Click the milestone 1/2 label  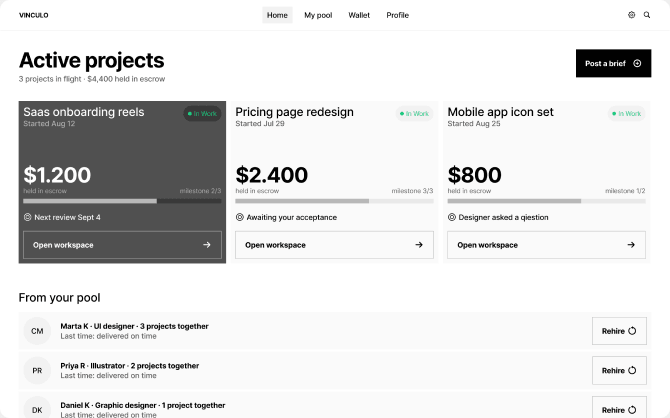tap(625, 191)
